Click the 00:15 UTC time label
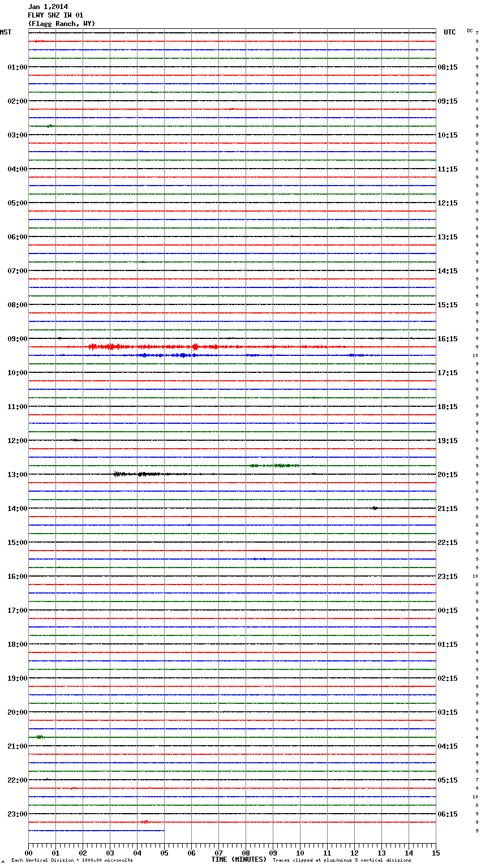Image resolution: width=481 pixels, height=868 pixels. [448, 611]
